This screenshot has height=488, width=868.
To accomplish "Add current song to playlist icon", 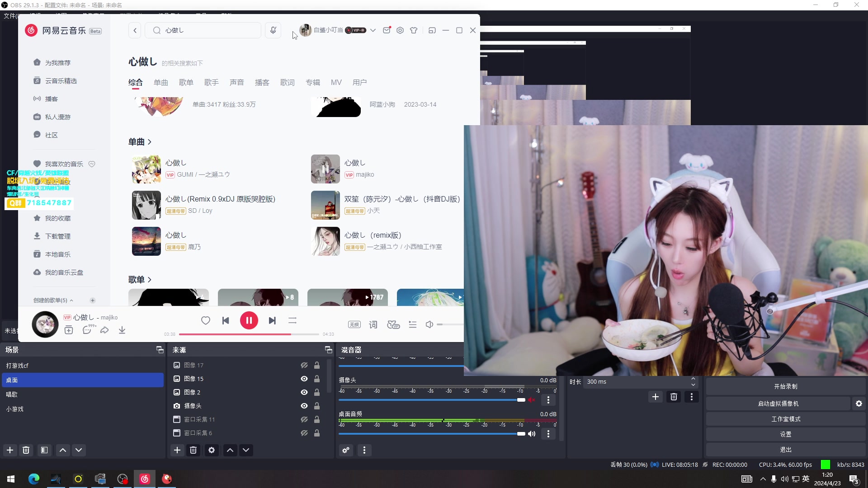I will coord(69,330).
